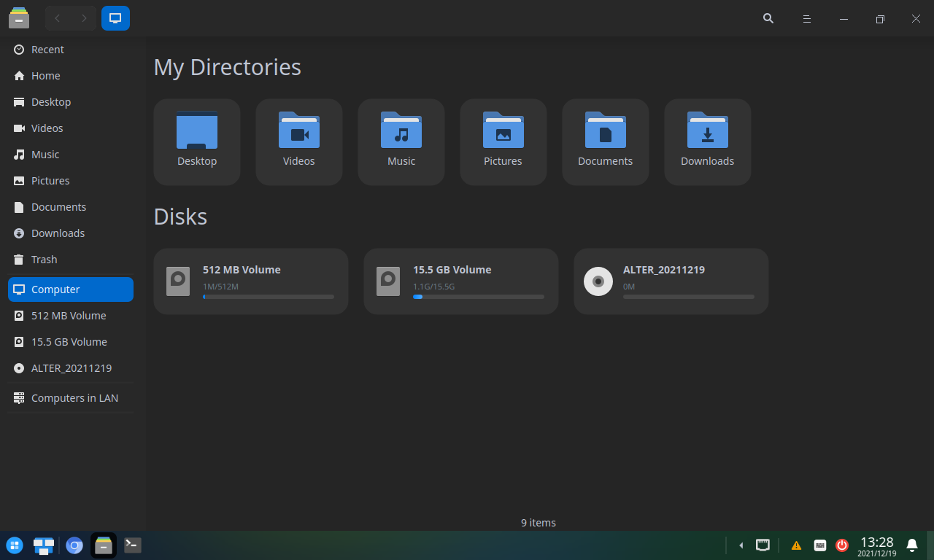
Task: Click the search magnifier icon
Action: pos(768,18)
